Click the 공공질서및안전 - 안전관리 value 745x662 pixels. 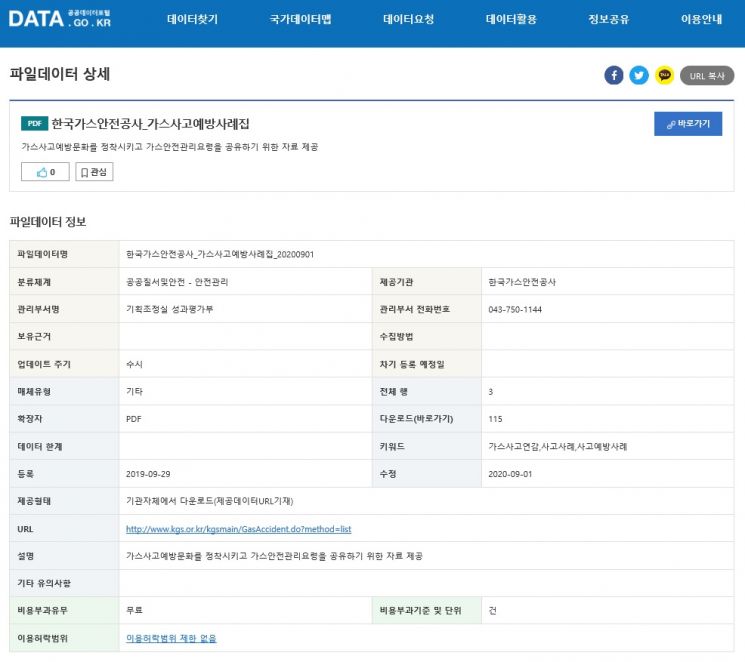pyautogui.click(x=177, y=282)
